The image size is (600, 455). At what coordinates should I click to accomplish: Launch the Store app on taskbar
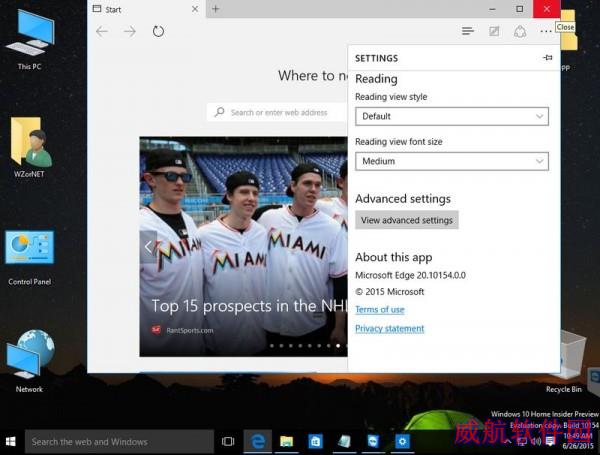click(x=315, y=441)
